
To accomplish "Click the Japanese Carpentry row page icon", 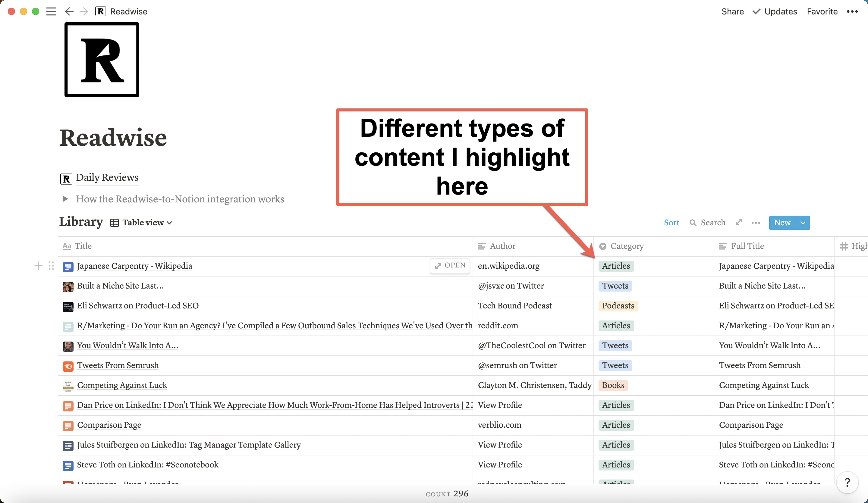I will pyautogui.click(x=68, y=267).
